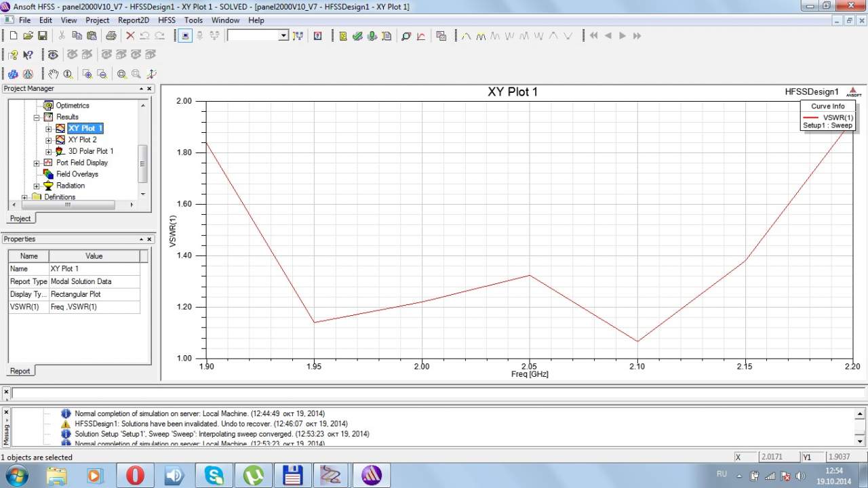Select Optimetrics in project tree
Image resolution: width=868 pixels, height=488 pixels.
pyautogui.click(x=73, y=106)
